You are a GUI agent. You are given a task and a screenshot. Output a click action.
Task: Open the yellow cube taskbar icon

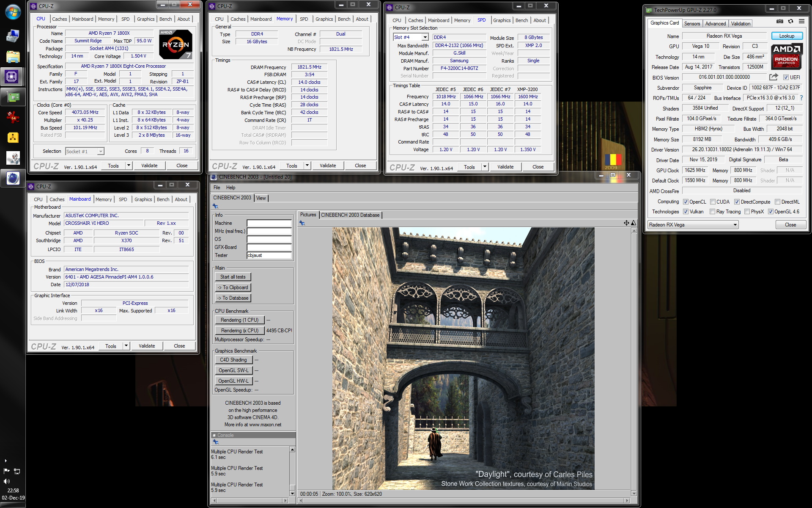[13, 138]
